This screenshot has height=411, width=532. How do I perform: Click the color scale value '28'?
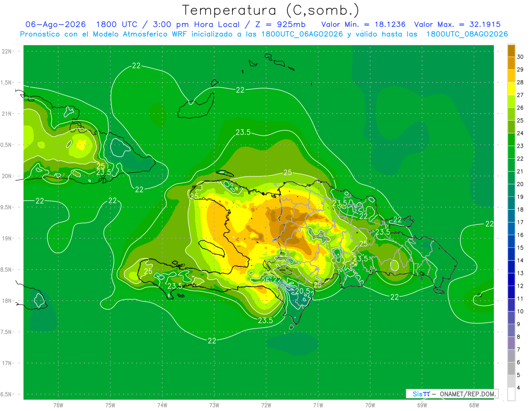[521, 82]
